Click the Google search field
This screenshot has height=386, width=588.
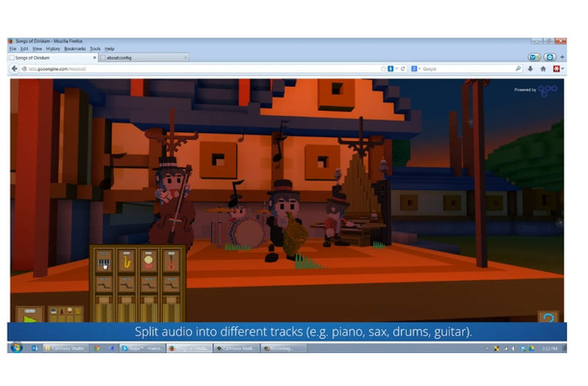click(468, 69)
